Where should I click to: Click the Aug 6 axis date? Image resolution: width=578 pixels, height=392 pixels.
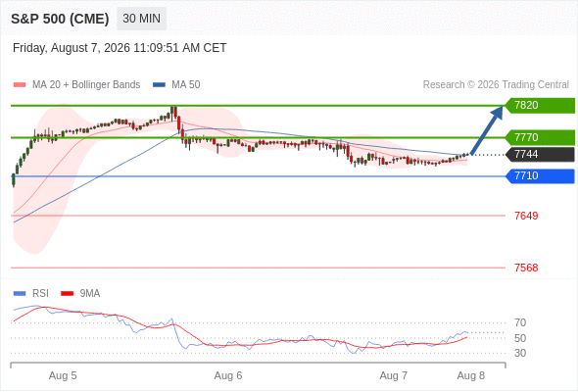[228, 375]
